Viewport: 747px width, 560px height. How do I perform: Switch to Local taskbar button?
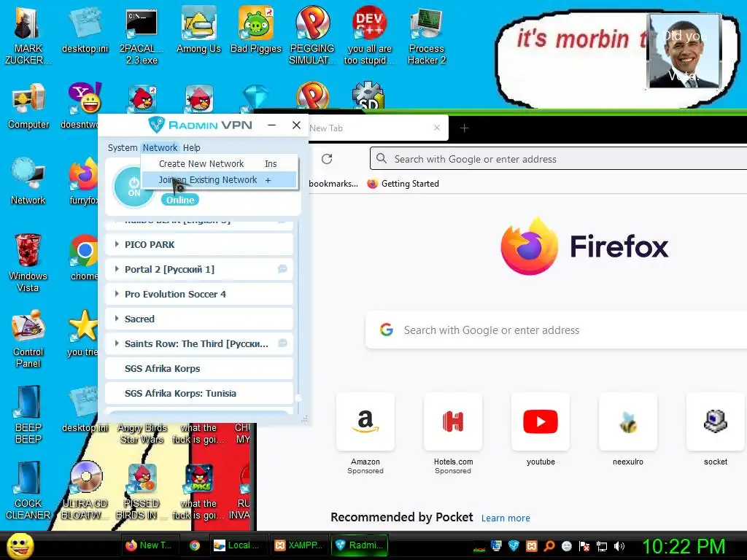[x=239, y=545]
